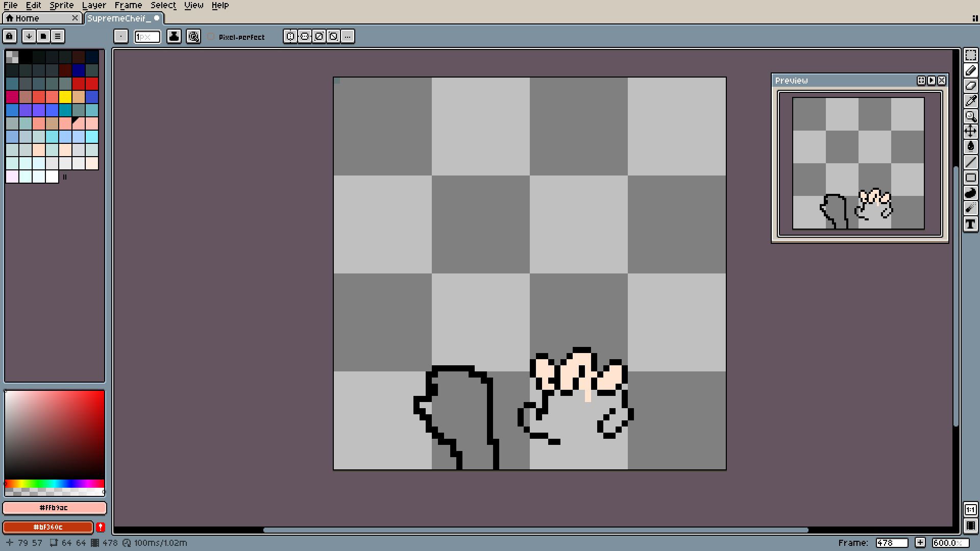Switch to the Home tab
The image size is (980, 551).
(x=27, y=18)
